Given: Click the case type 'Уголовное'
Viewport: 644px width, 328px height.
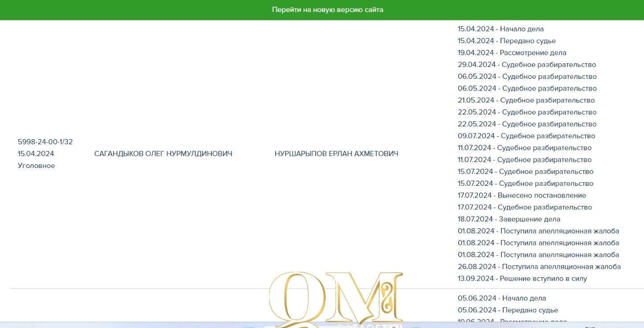Looking at the screenshot, I should point(36,166).
